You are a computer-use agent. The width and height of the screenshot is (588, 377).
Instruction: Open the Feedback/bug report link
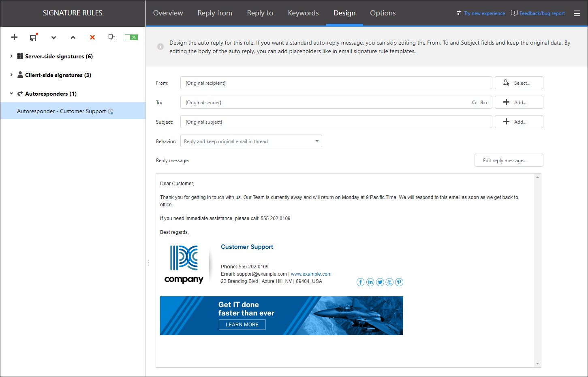click(x=538, y=13)
